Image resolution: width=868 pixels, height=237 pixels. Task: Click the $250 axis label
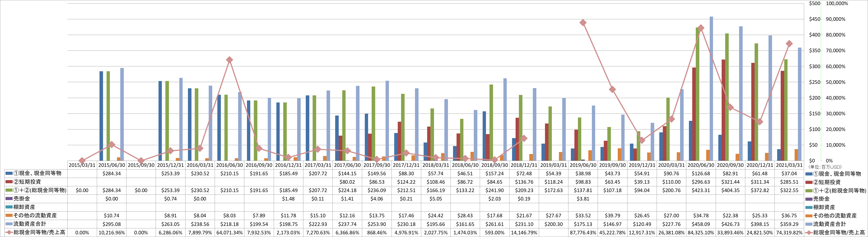814,82
